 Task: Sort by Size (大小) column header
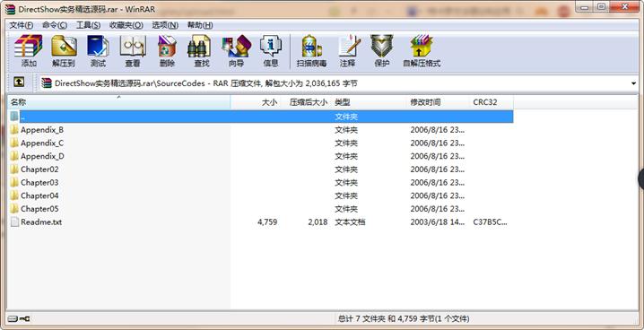(x=256, y=102)
